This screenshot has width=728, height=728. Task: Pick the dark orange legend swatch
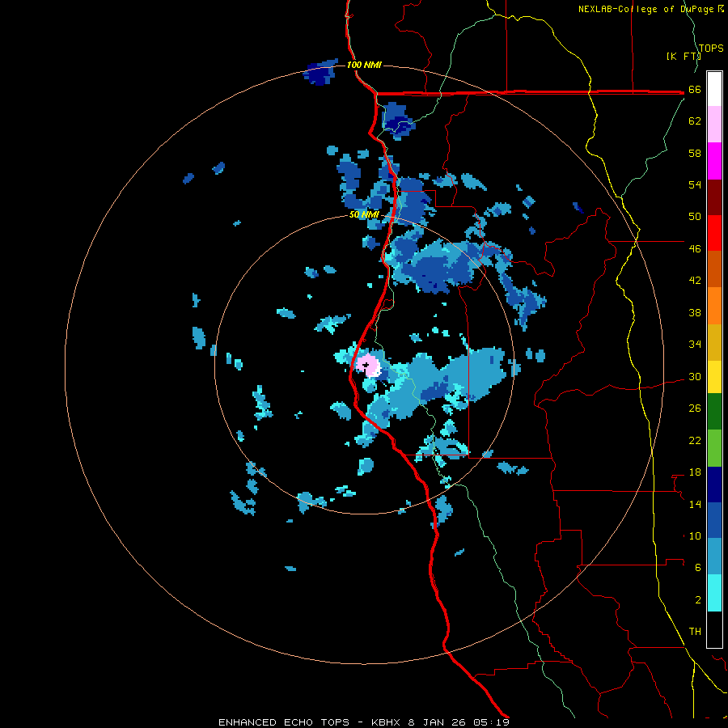[x=714, y=269]
